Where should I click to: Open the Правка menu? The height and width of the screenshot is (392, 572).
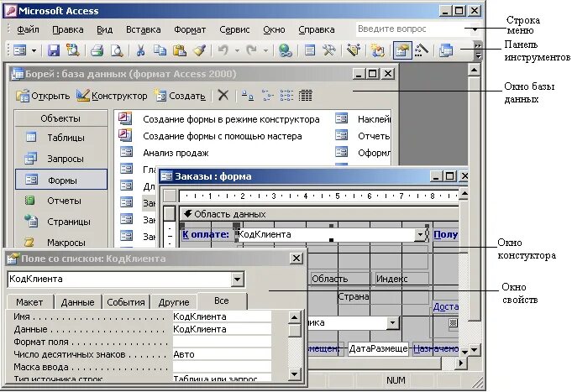pos(68,29)
